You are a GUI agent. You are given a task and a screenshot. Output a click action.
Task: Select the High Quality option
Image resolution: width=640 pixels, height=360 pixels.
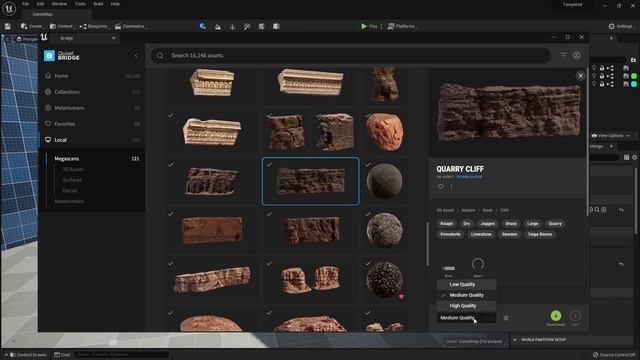467,306
